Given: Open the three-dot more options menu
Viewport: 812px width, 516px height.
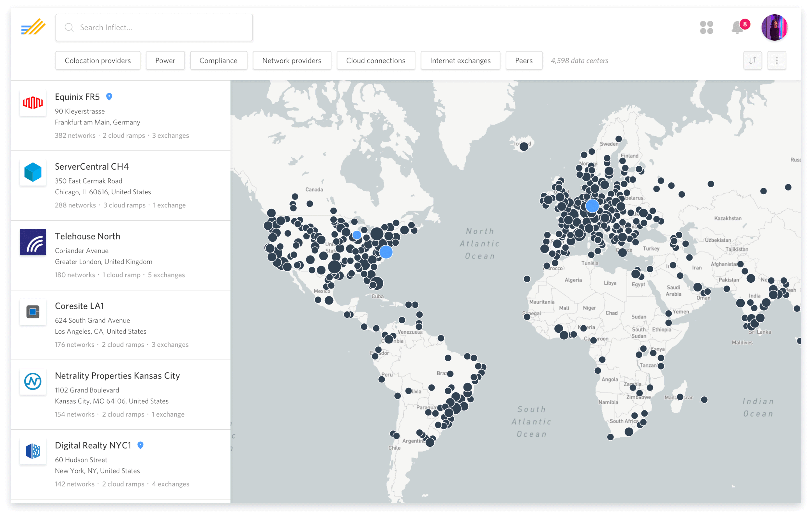Looking at the screenshot, I should click(777, 60).
